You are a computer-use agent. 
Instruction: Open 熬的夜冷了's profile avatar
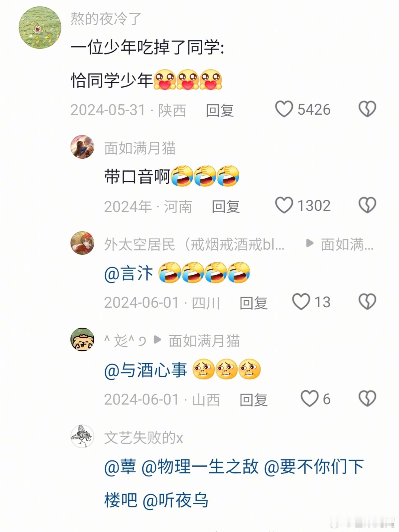pyautogui.click(x=40, y=28)
